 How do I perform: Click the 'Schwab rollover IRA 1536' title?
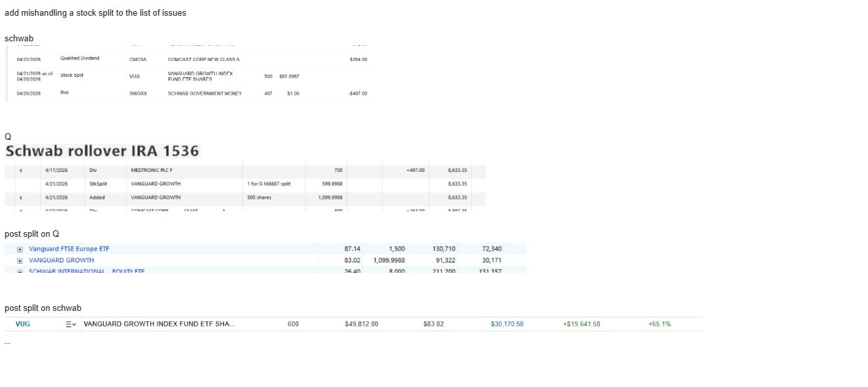(x=102, y=151)
